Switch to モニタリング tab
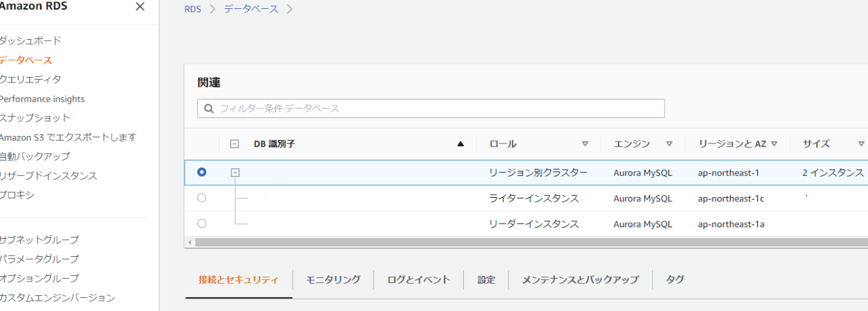The height and width of the screenshot is (311, 868). tap(333, 279)
